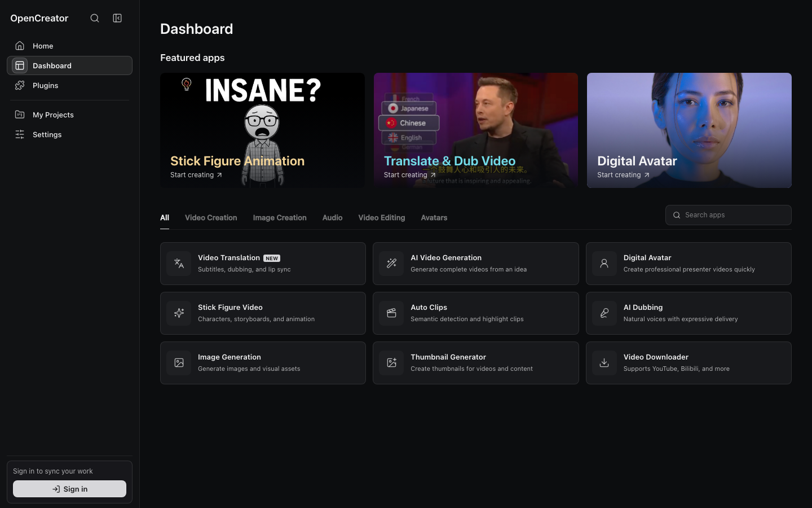Open the Stick Figure Video app card
Image resolution: width=812 pixels, height=508 pixels.
pyautogui.click(x=263, y=313)
